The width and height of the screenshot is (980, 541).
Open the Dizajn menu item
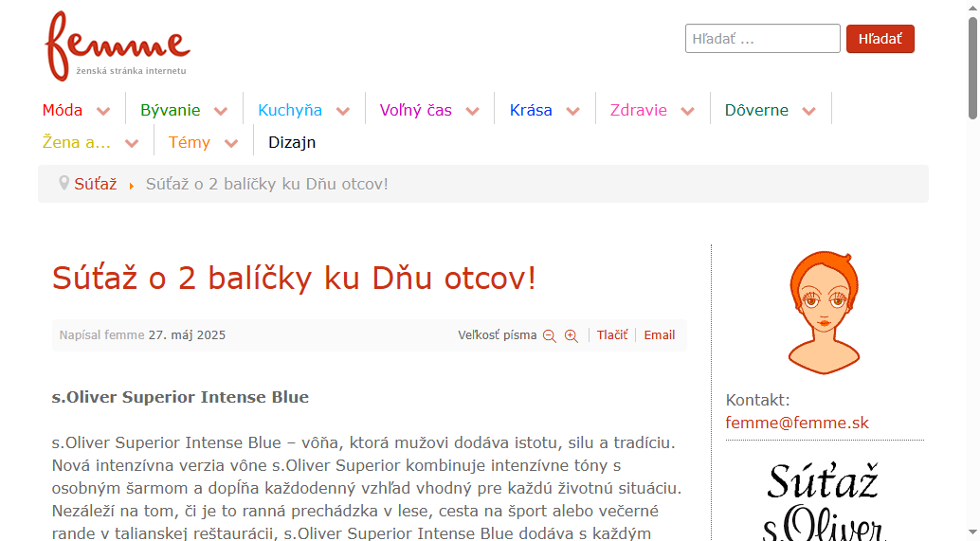(292, 142)
